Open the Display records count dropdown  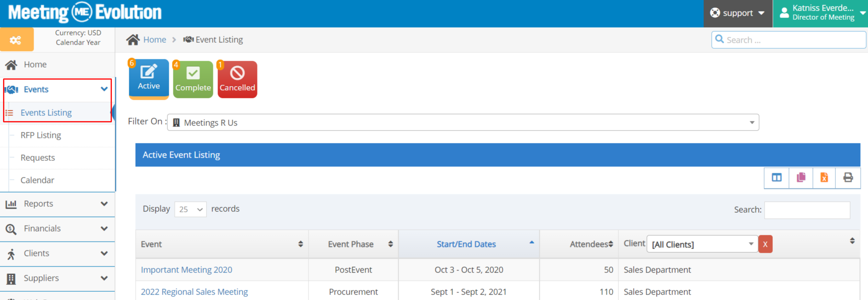click(x=190, y=209)
